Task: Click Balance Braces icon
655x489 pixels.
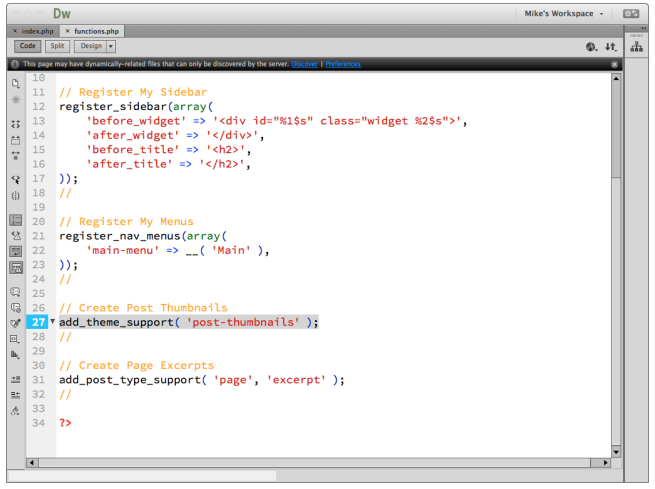Action: point(16,195)
